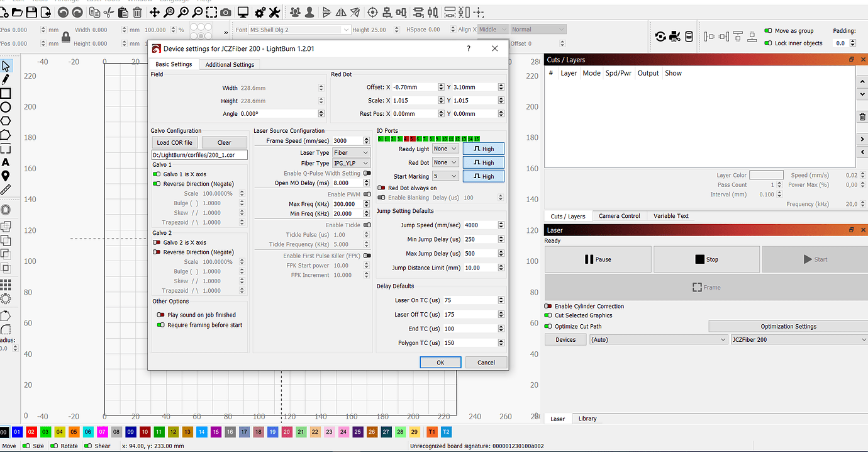Screen dimensions: 868x452
Task: Open the Laser Type dropdown
Action: click(x=351, y=153)
